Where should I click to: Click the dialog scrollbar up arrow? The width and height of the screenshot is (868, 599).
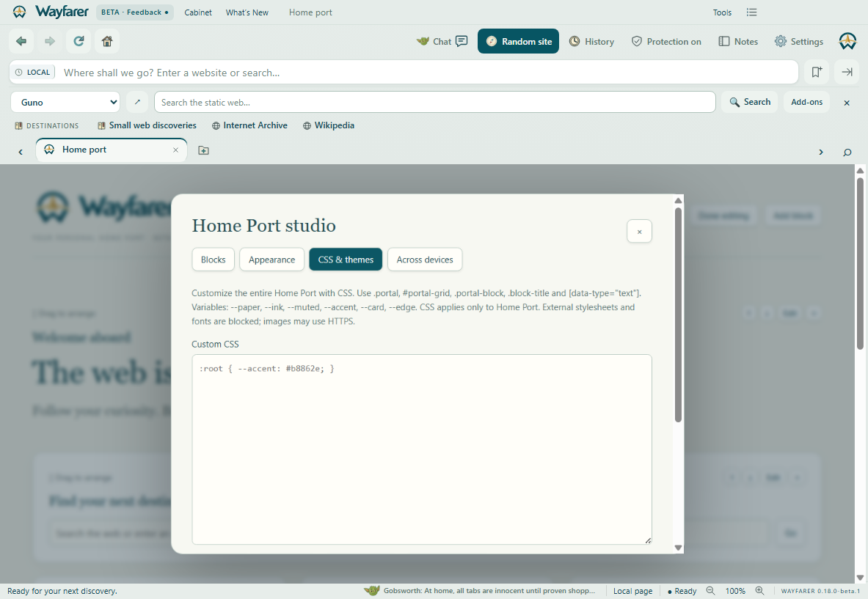point(678,200)
